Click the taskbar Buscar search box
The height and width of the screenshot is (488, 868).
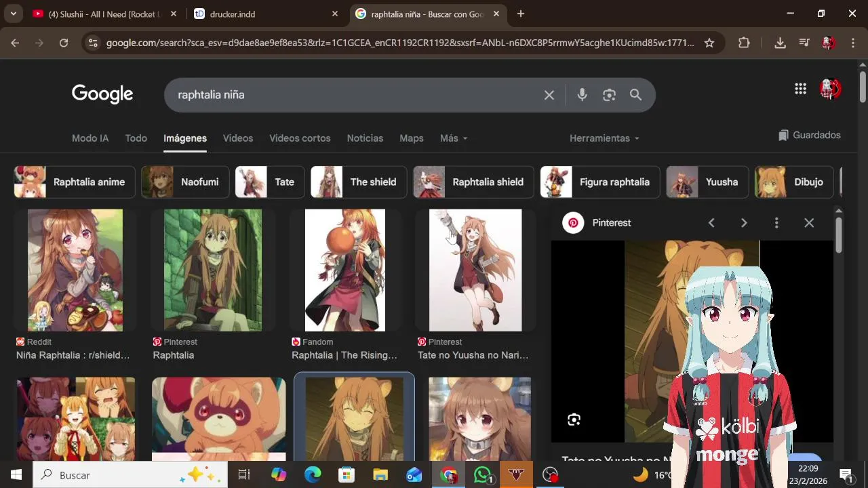pos(129,475)
